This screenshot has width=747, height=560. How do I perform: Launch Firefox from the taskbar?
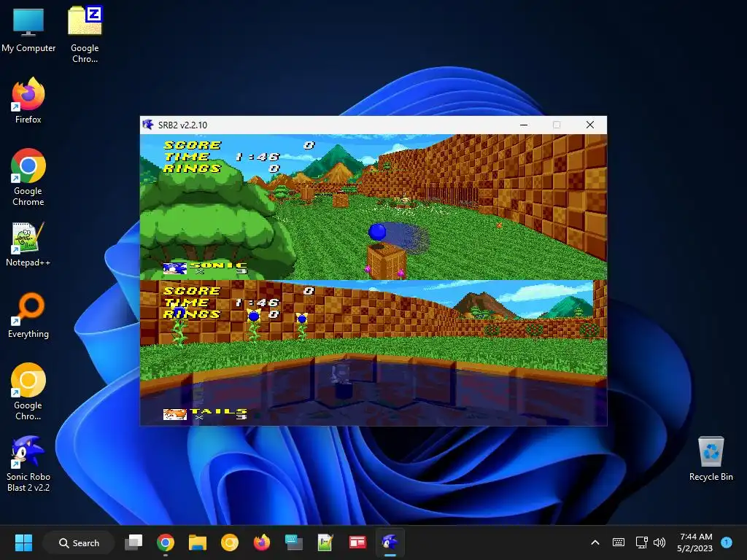pyautogui.click(x=262, y=542)
